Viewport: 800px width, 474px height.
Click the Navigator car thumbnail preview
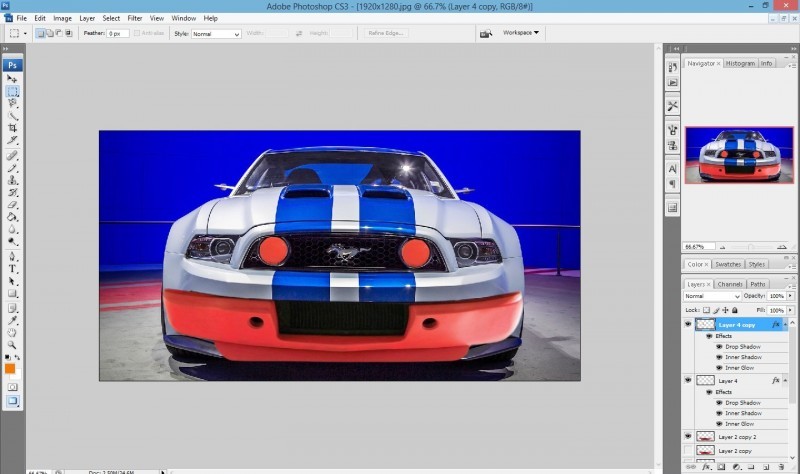pyautogui.click(x=739, y=155)
